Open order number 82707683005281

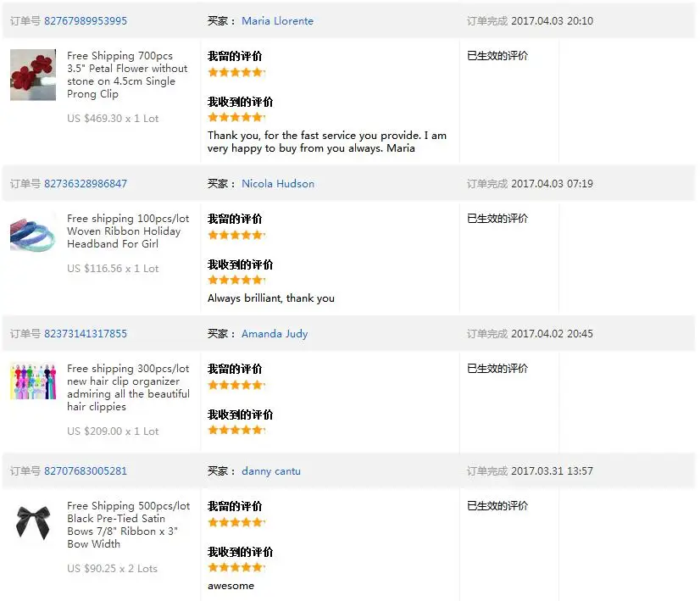tap(86, 470)
